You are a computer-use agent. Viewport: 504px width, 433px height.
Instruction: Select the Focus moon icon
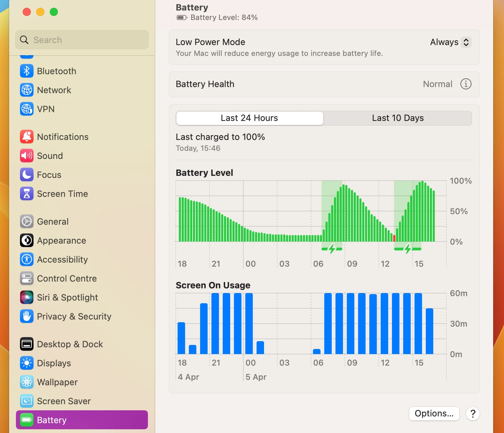point(27,174)
